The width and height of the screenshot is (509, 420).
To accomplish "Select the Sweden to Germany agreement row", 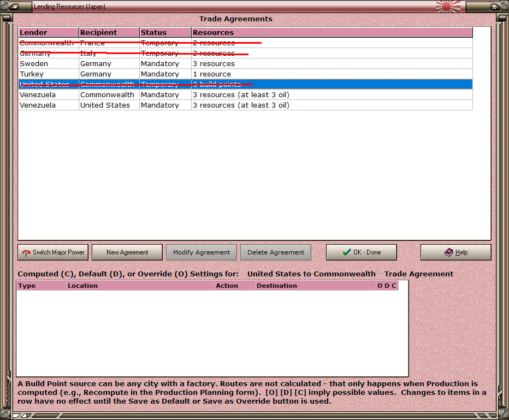I will (245, 63).
